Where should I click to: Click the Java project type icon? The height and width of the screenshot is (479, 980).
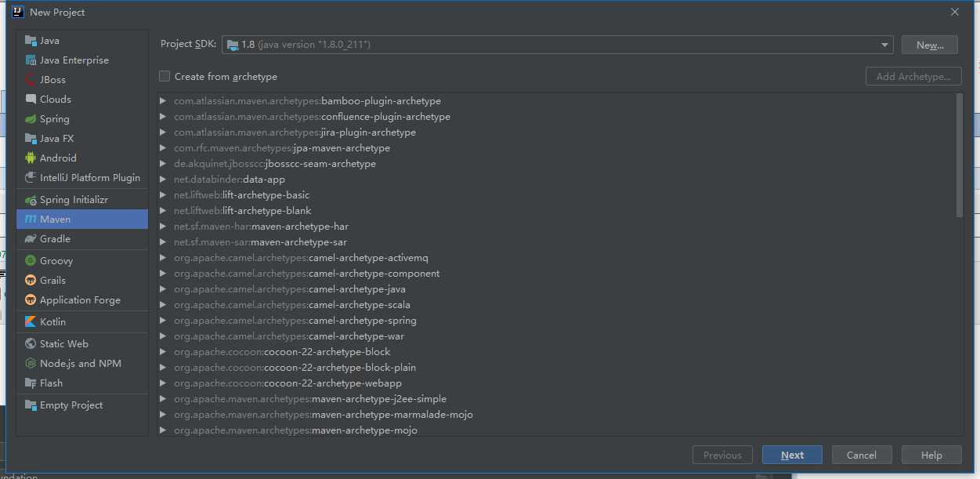click(x=31, y=41)
